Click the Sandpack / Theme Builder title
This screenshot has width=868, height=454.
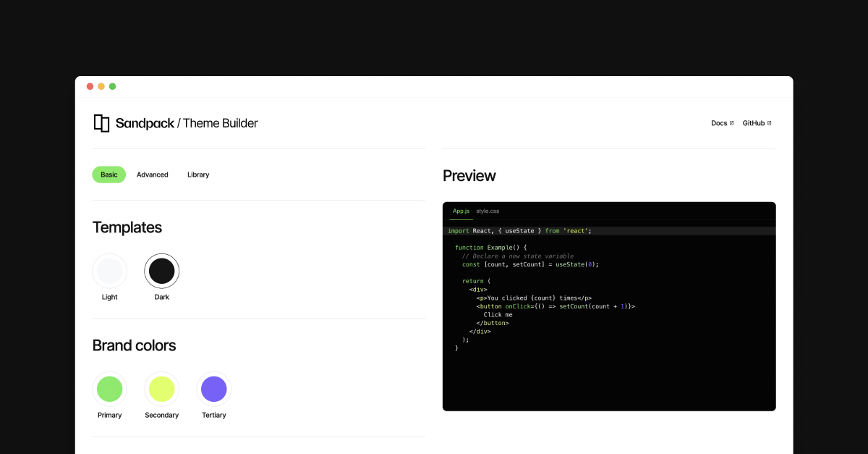(x=187, y=122)
